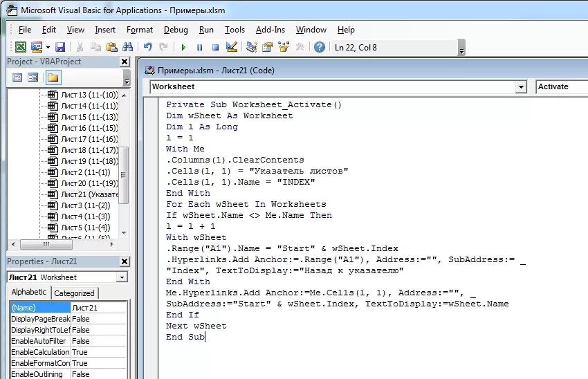588x379 pixels.
Task: Click Insert UserForm toolbar icon
Action: point(37,47)
